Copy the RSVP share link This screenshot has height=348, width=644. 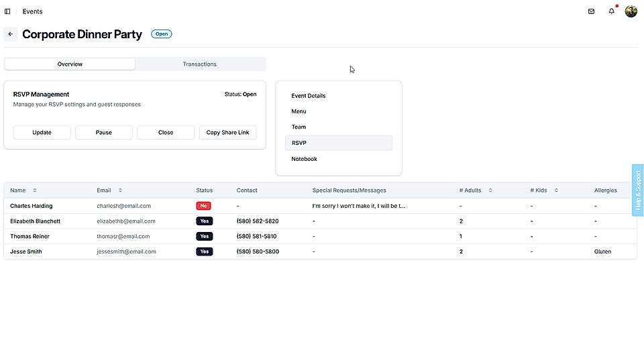coord(228,133)
